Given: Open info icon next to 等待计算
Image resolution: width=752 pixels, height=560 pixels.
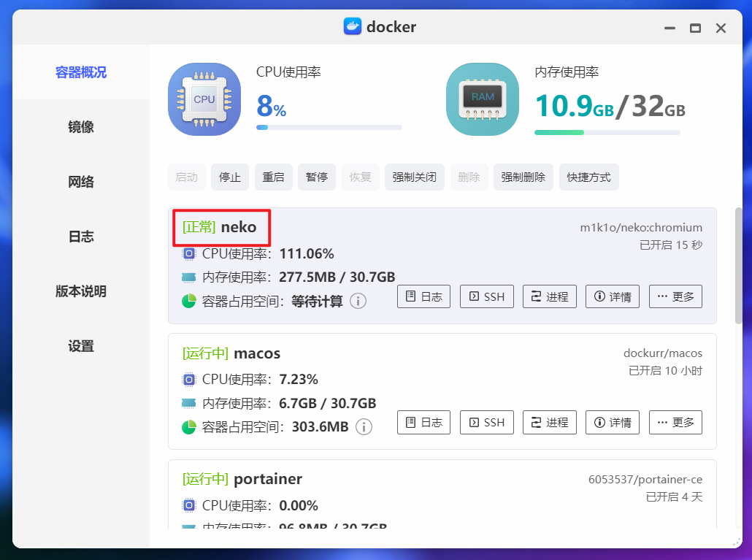Looking at the screenshot, I should tap(358, 301).
